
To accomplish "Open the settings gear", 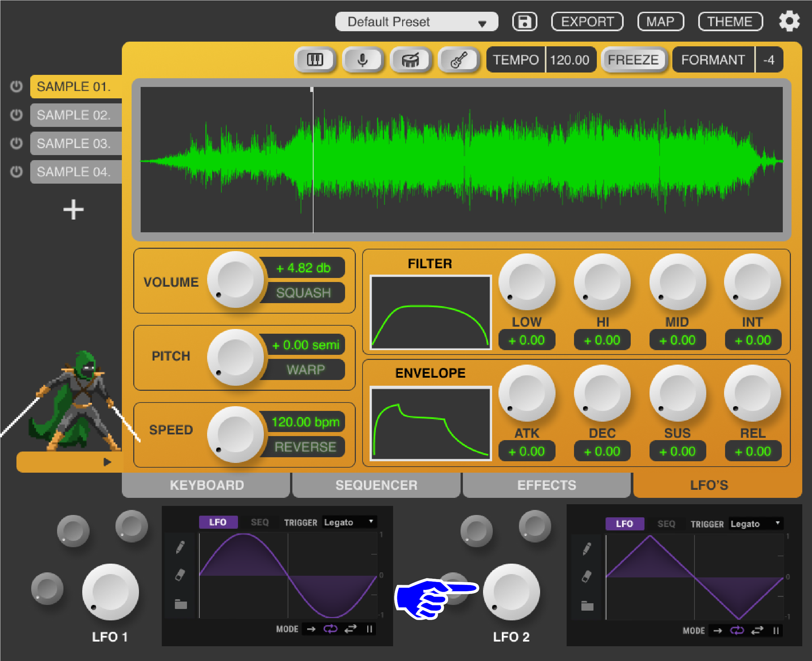I will (789, 21).
